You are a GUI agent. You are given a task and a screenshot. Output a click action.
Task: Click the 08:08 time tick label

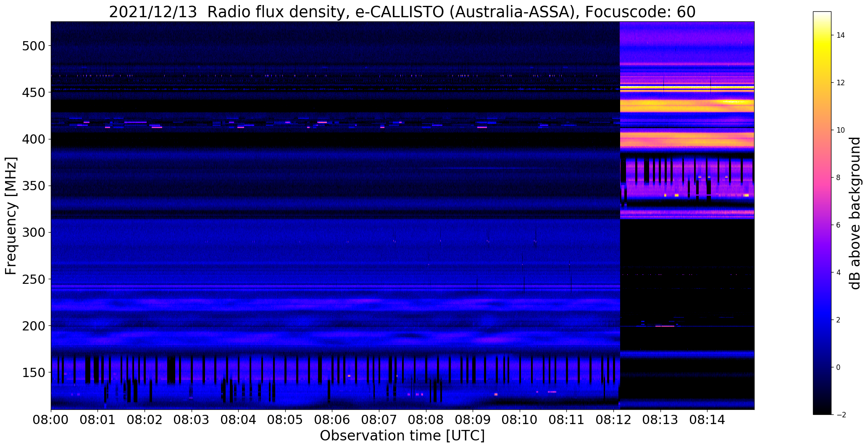pyautogui.click(x=426, y=419)
